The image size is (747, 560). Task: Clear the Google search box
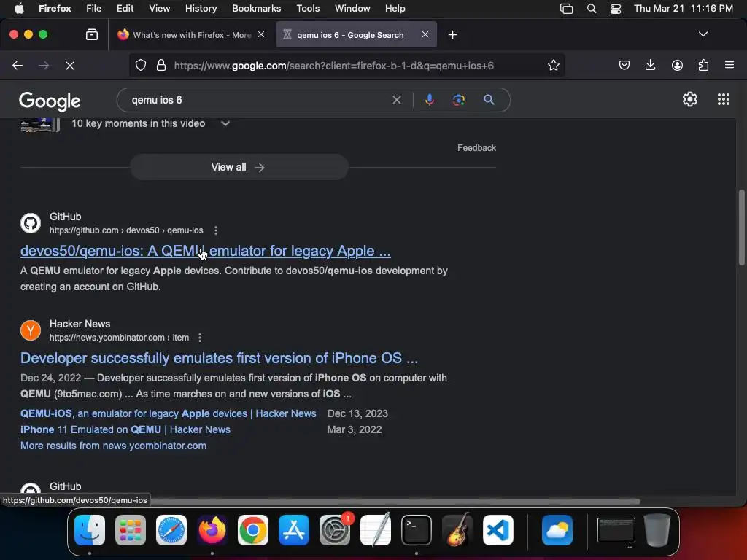396,100
